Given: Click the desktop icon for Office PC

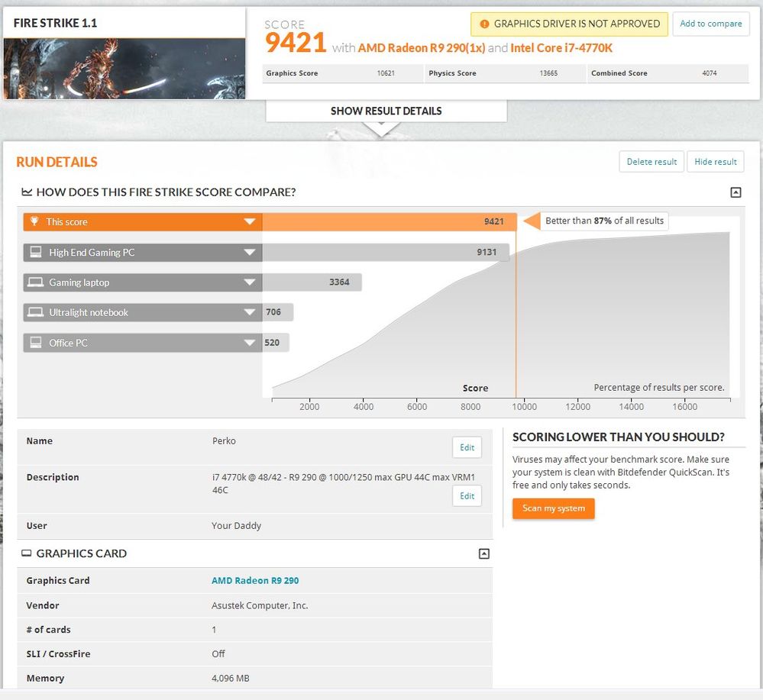Looking at the screenshot, I should [x=36, y=343].
